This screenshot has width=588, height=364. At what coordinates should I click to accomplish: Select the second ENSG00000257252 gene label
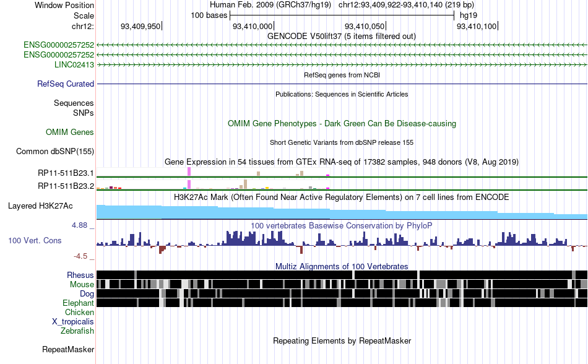click(x=59, y=54)
